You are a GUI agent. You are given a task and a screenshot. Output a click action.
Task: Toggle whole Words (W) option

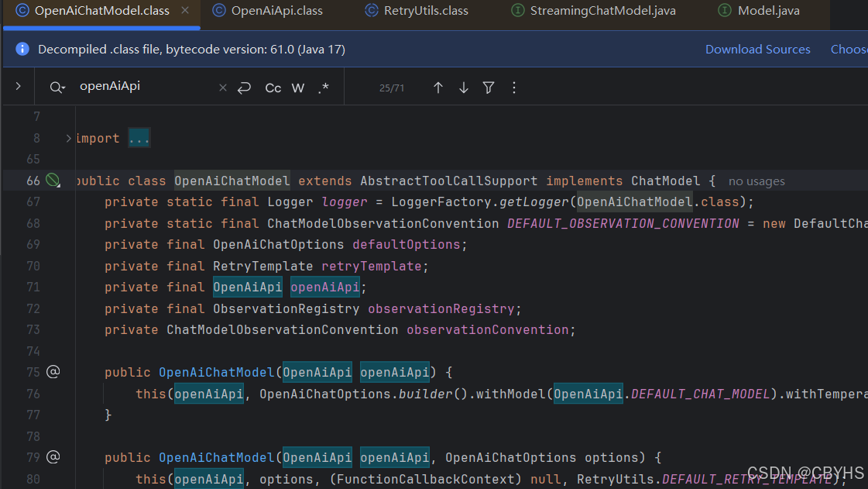tap(298, 88)
